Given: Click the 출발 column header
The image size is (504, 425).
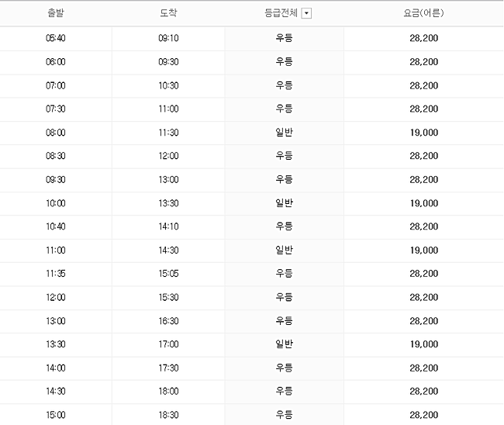Looking at the screenshot, I should 56,13.
